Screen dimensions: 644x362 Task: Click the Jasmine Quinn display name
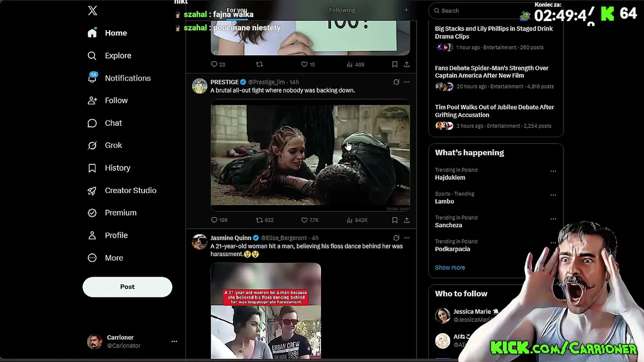coord(231,238)
